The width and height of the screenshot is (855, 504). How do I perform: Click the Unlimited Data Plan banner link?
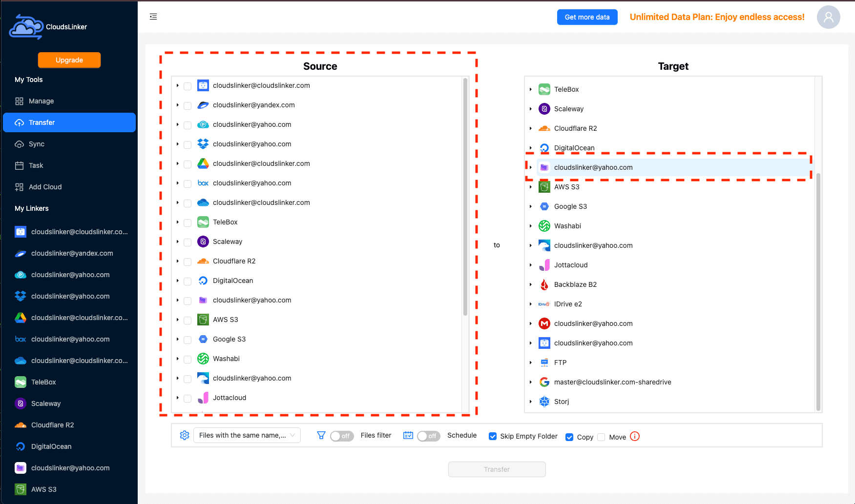pos(717,17)
